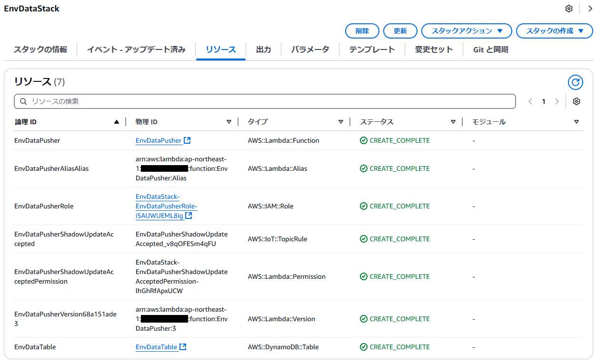Screen dimensions: 597x364
Task: Focus the リソースの検索 search field
Action: point(265,101)
